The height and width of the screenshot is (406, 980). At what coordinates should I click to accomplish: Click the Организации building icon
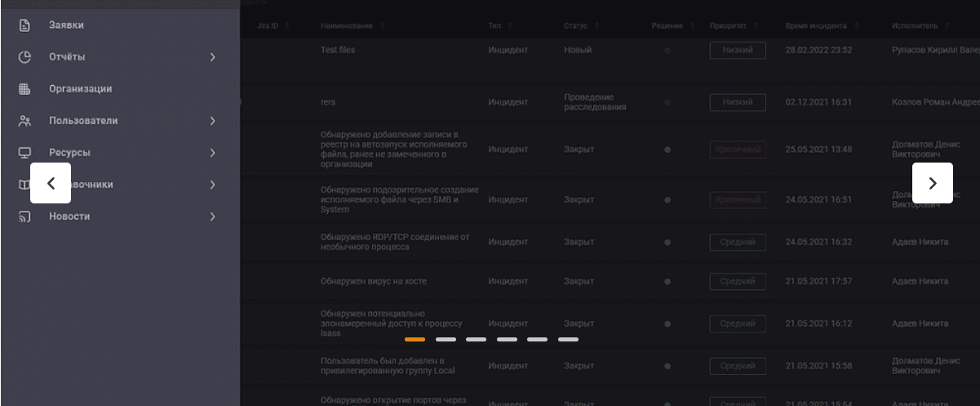tap(24, 89)
